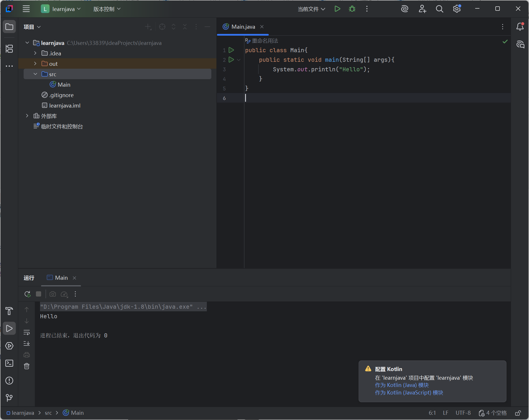Run Main class from gutter line 1
529x420 pixels.
tap(231, 50)
